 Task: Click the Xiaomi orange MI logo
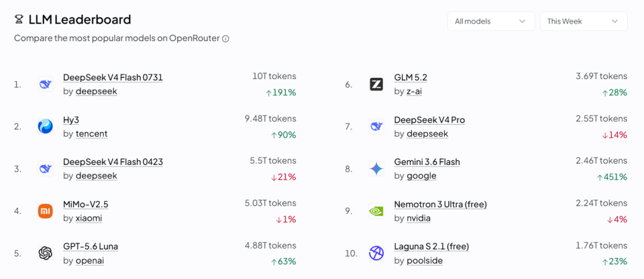point(45,211)
